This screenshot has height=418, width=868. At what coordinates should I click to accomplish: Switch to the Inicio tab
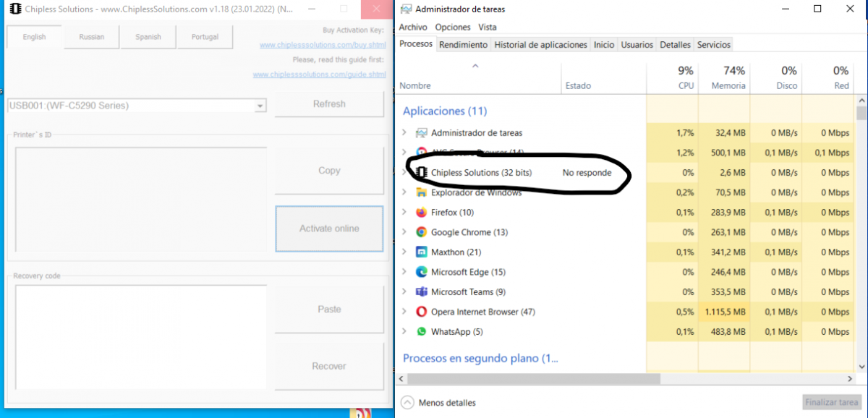tap(604, 45)
